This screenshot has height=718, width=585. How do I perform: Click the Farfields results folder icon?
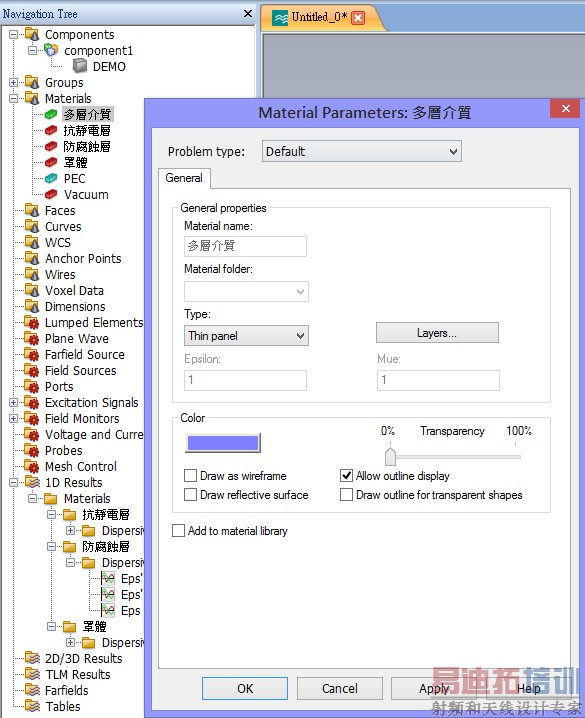pyautogui.click(x=32, y=690)
